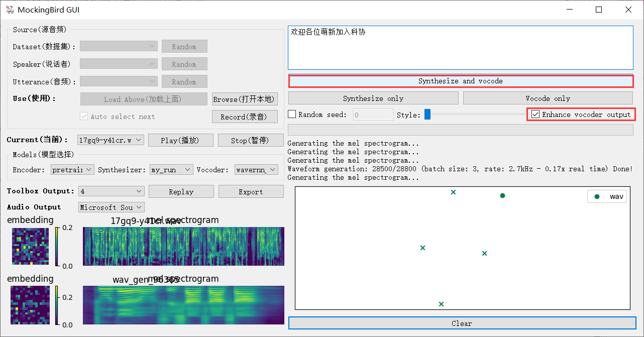Click Random for Utterance
The image size is (644, 337).
pos(184,81)
